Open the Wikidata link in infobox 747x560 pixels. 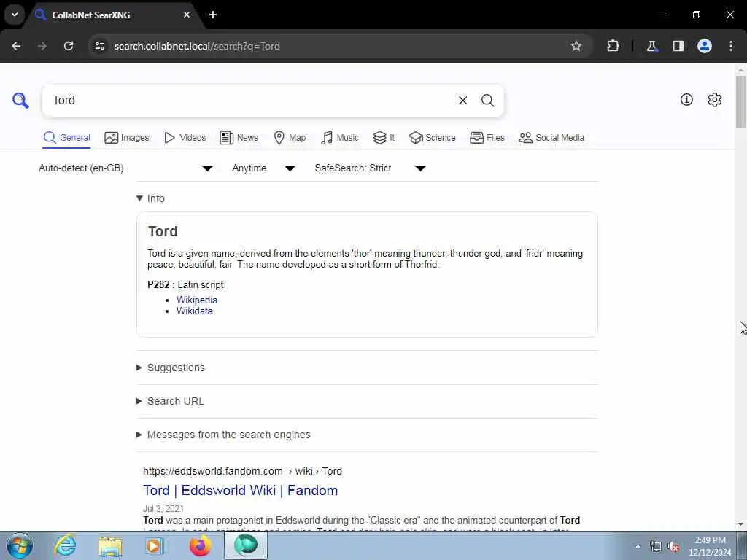194,311
